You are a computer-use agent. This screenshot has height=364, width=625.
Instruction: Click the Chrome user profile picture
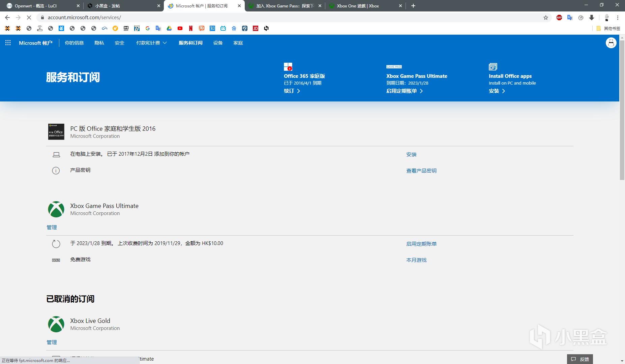pyautogui.click(x=607, y=18)
